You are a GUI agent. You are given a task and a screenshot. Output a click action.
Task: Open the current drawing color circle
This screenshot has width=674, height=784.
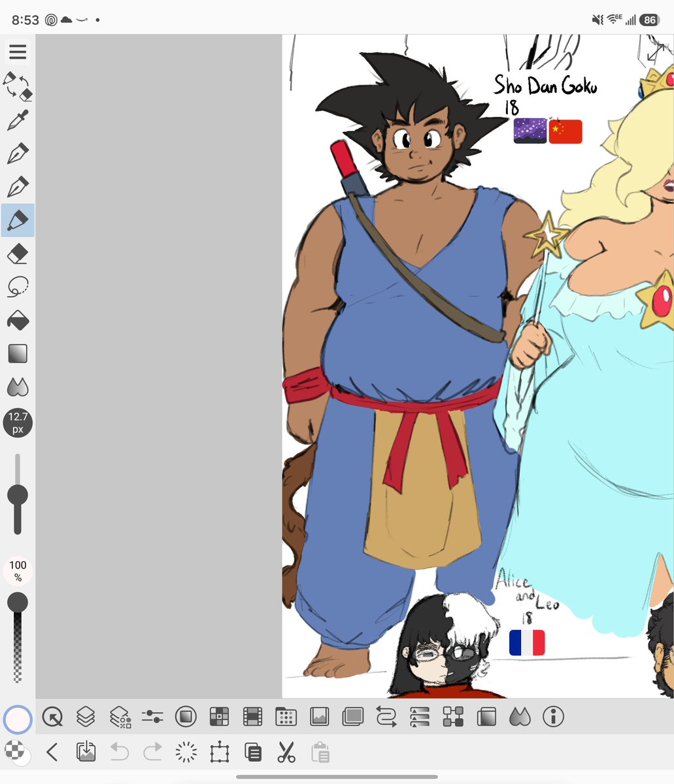(18, 719)
